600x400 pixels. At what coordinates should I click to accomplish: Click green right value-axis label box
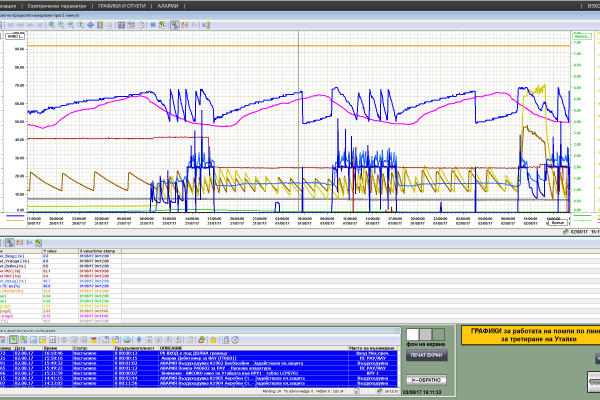click(582, 36)
